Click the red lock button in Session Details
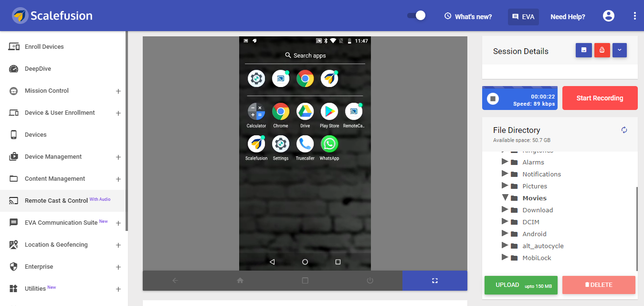 (x=602, y=50)
